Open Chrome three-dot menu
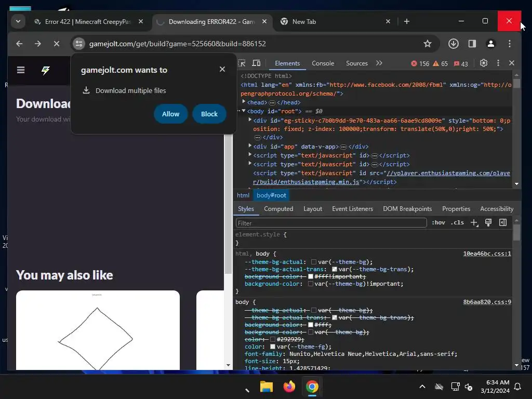 pos(509,44)
